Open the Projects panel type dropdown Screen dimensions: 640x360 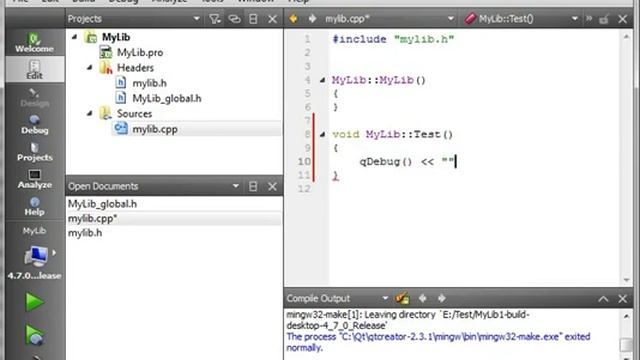[196, 19]
